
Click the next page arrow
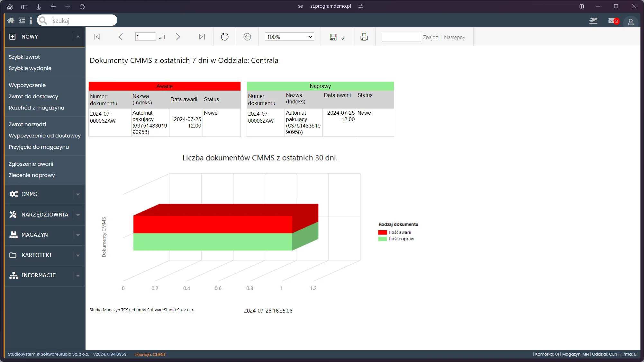pos(178,37)
